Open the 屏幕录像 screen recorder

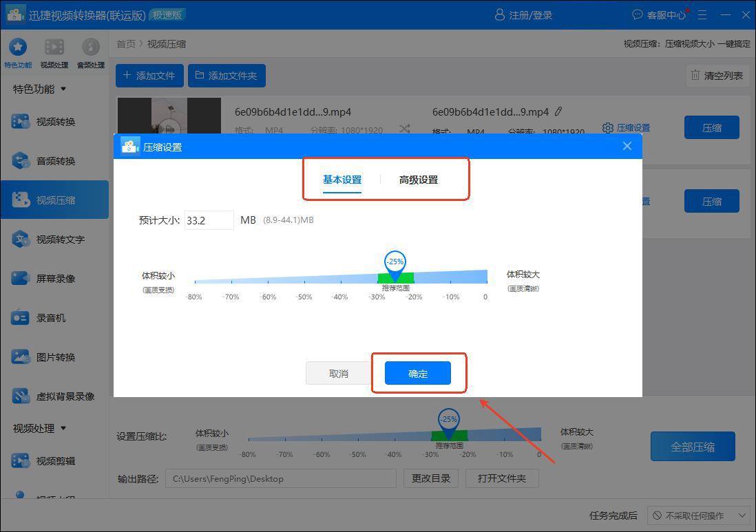click(x=21, y=279)
